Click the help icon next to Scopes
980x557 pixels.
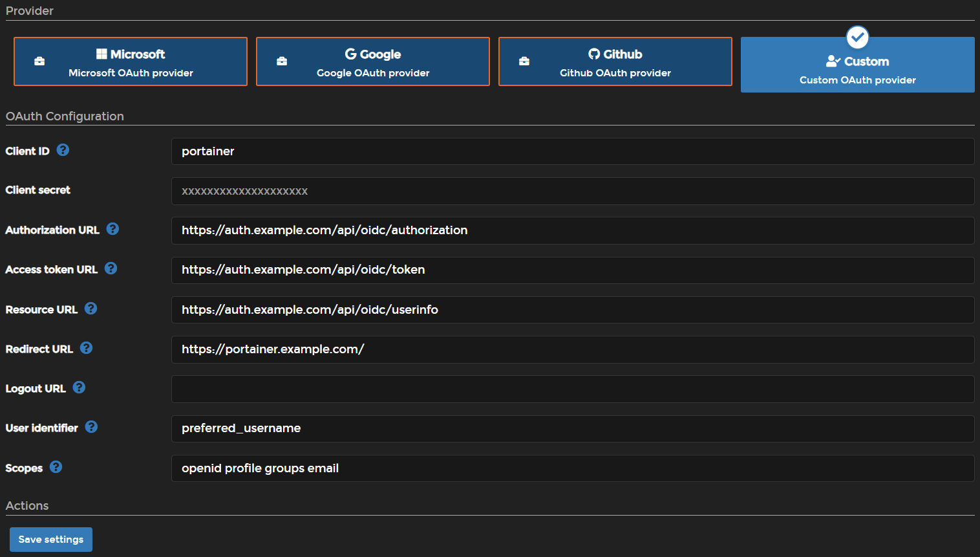tap(56, 467)
